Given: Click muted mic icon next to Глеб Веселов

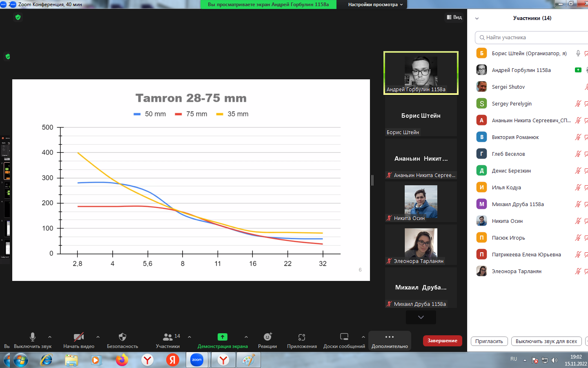Looking at the screenshot, I should (x=578, y=154).
